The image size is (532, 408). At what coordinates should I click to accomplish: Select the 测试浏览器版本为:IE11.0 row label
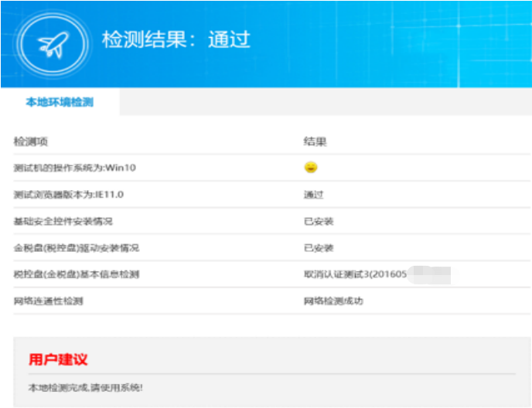(x=69, y=195)
